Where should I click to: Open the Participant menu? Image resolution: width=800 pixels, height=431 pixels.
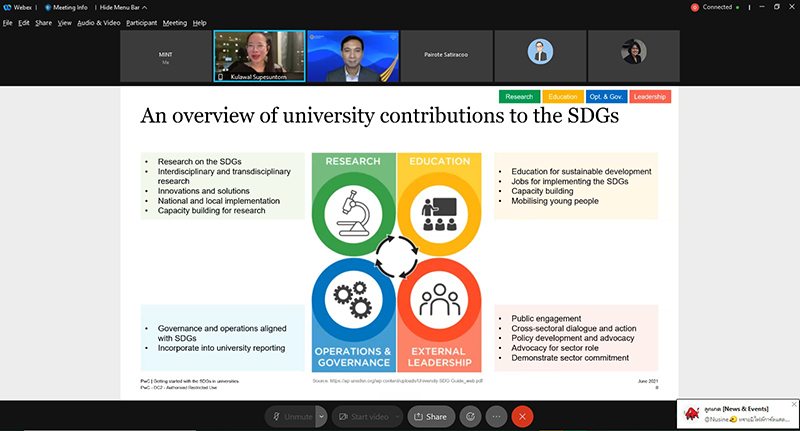(x=141, y=22)
